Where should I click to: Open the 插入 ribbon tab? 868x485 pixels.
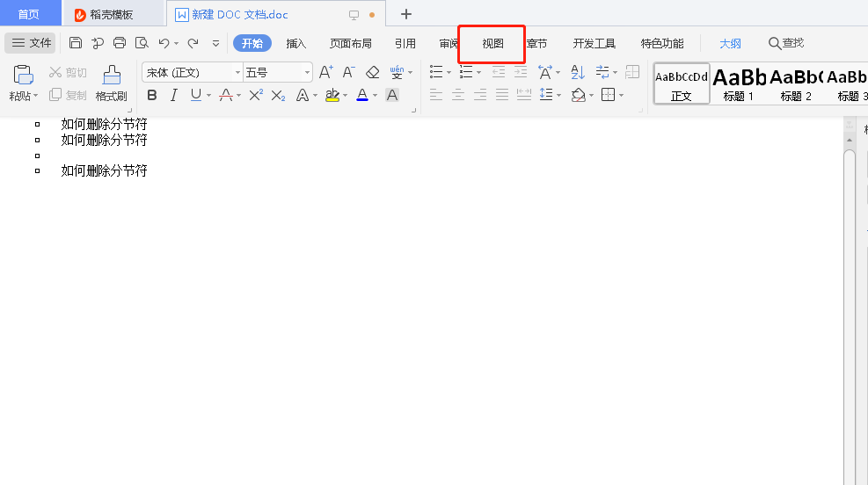[296, 43]
